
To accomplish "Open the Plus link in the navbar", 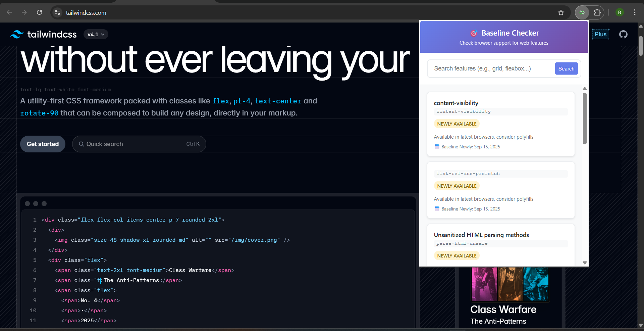I will point(600,34).
